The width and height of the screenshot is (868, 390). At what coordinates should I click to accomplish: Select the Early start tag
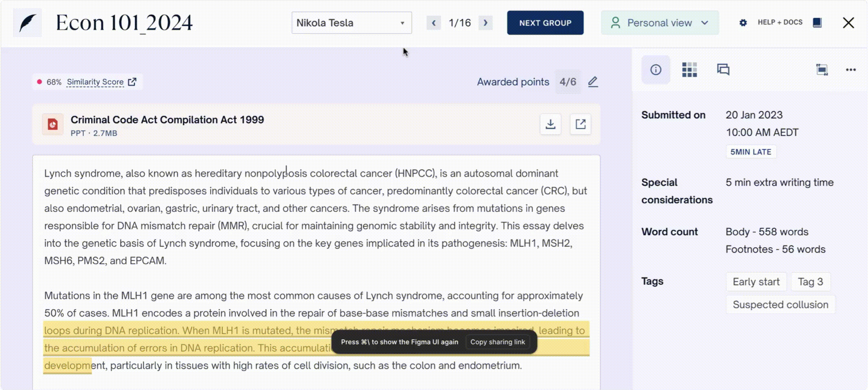[x=756, y=282]
